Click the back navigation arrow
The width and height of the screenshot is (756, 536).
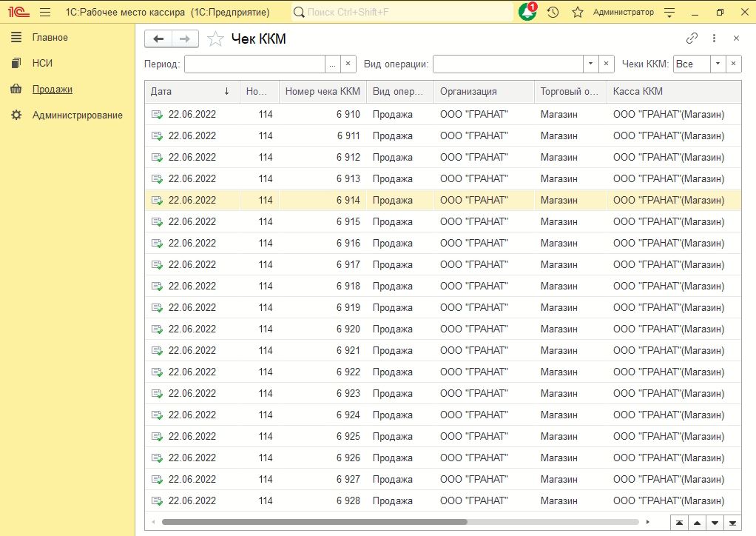click(158, 39)
